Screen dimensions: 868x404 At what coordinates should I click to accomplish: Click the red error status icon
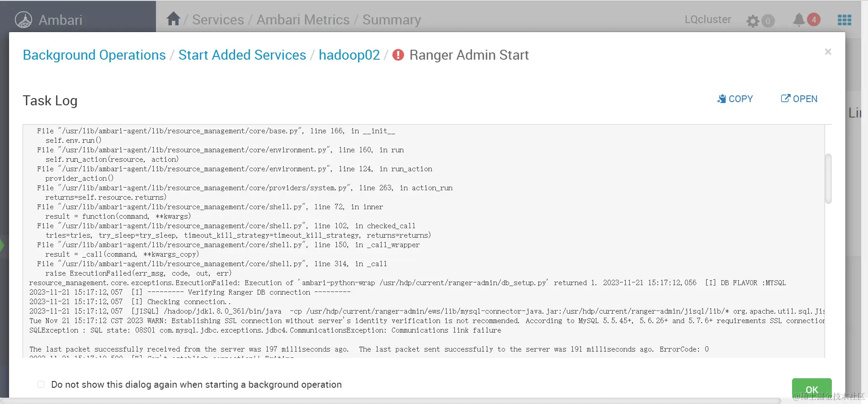point(398,55)
